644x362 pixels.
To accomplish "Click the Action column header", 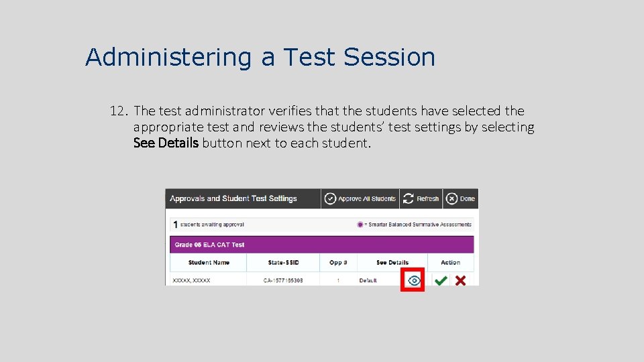I will 450,263.
